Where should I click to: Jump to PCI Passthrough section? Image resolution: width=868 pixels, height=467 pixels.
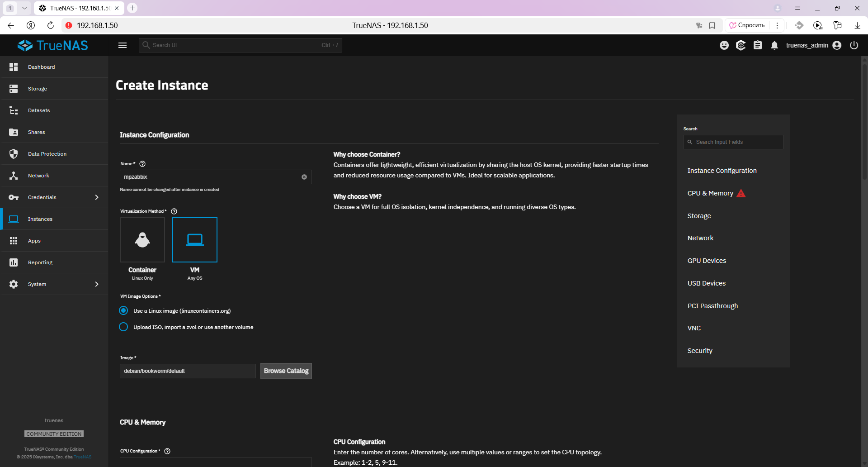click(712, 306)
